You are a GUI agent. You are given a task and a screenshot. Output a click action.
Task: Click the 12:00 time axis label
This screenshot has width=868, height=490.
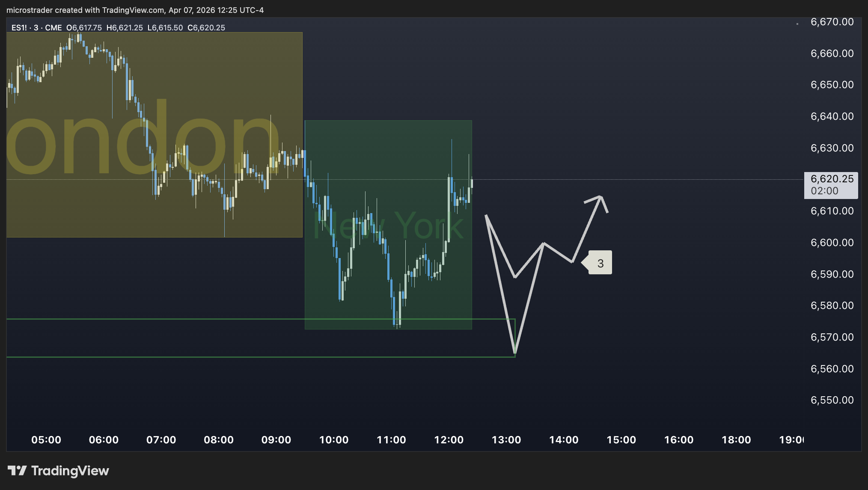point(449,440)
